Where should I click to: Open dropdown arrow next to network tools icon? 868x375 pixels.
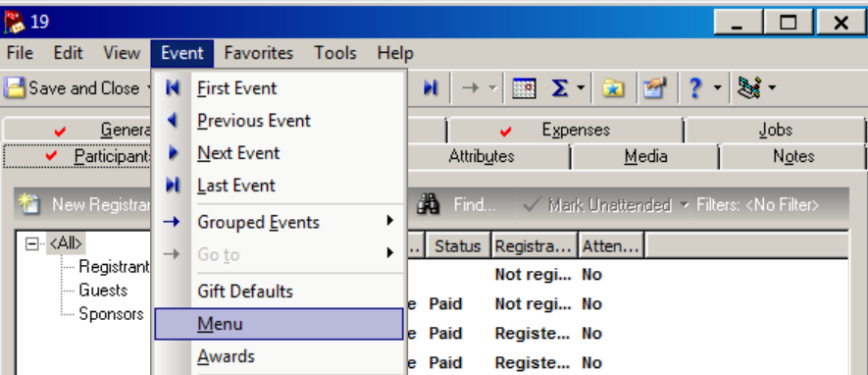click(x=771, y=87)
